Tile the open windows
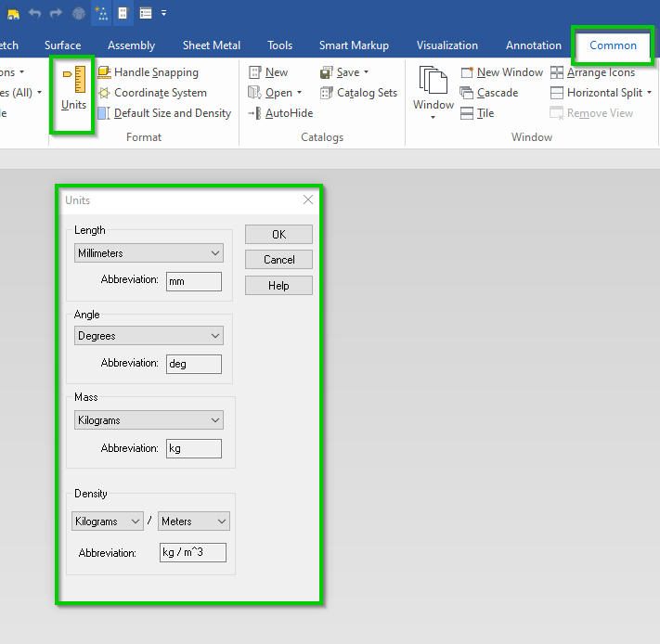The height and width of the screenshot is (644, 660). point(477,113)
